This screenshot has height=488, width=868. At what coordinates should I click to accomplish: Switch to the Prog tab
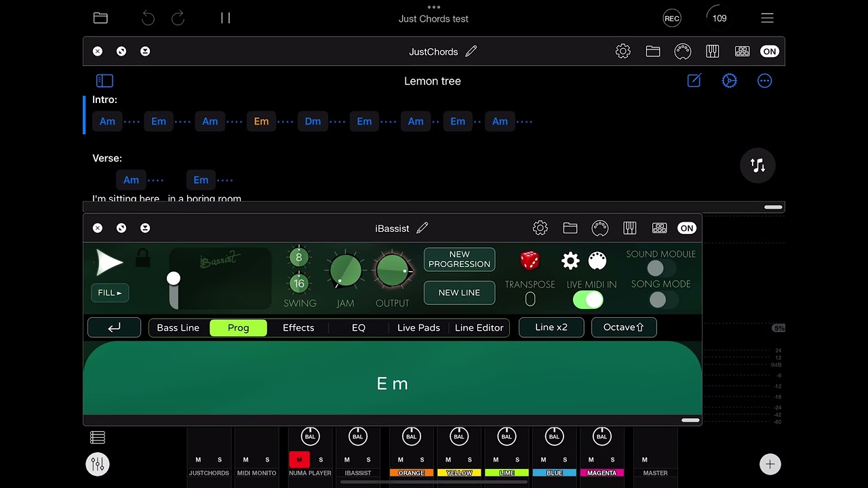(238, 328)
